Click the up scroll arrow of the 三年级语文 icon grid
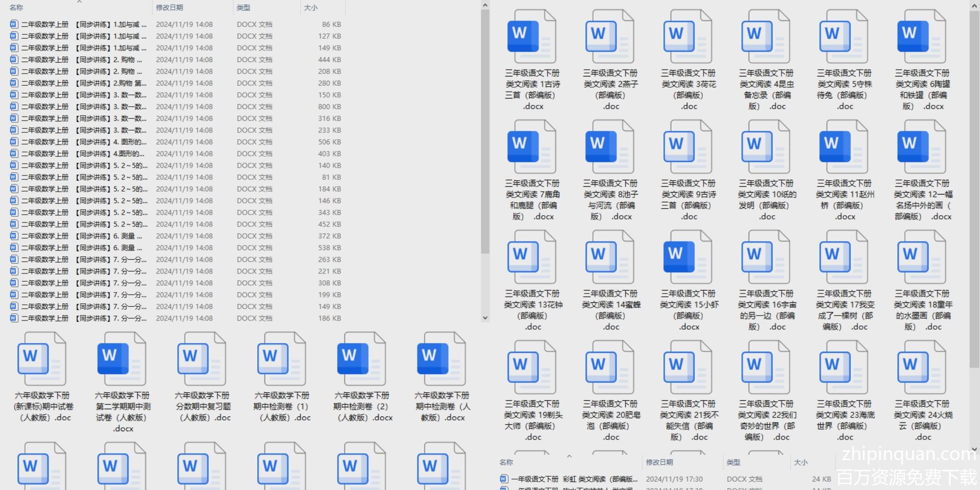This screenshot has width=980, height=490. pos(974,5)
